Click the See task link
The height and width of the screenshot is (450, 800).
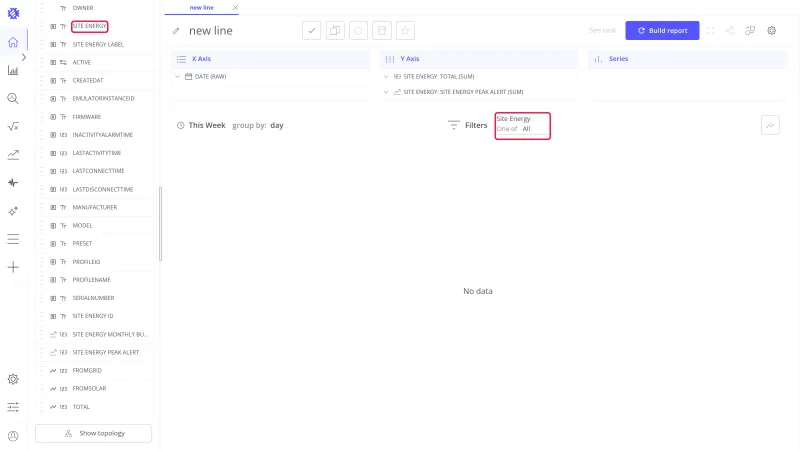(603, 31)
